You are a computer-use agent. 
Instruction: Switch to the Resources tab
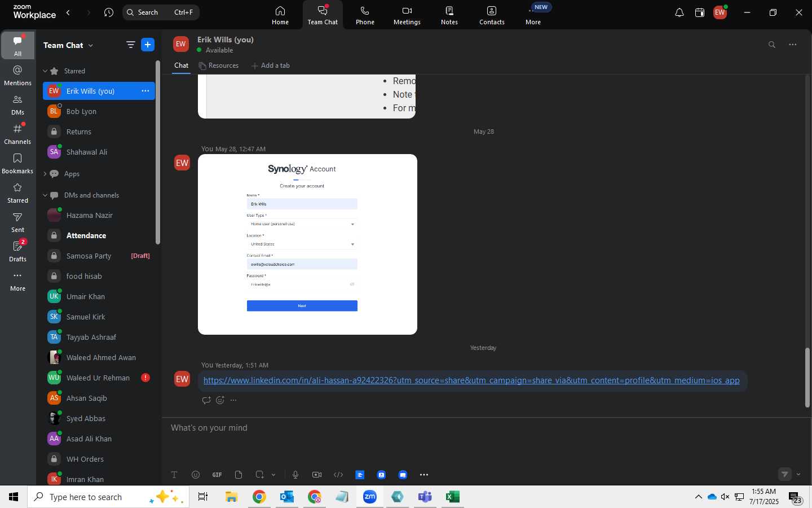[x=218, y=65]
